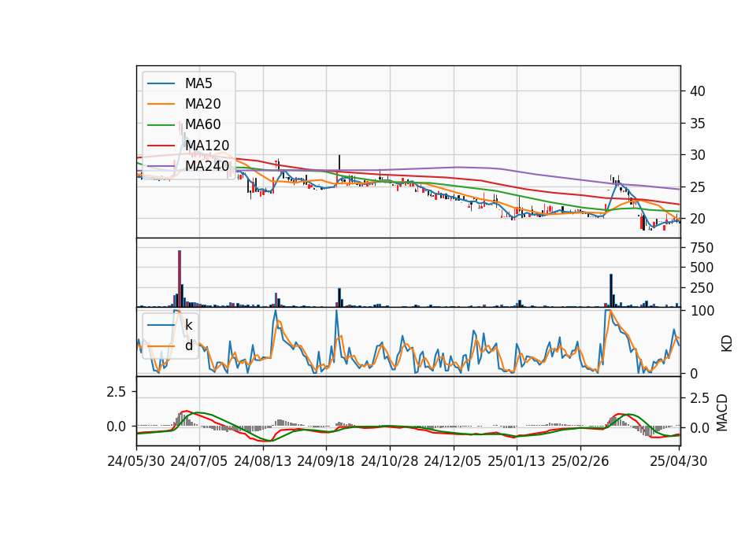Click the volume spike bar near 24/09/18
The image size is (756, 543).
tap(339, 297)
